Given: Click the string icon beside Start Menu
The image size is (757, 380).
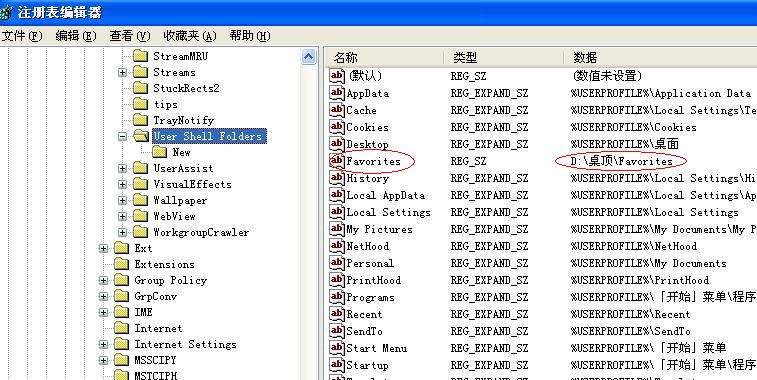Looking at the screenshot, I should tap(337, 348).
